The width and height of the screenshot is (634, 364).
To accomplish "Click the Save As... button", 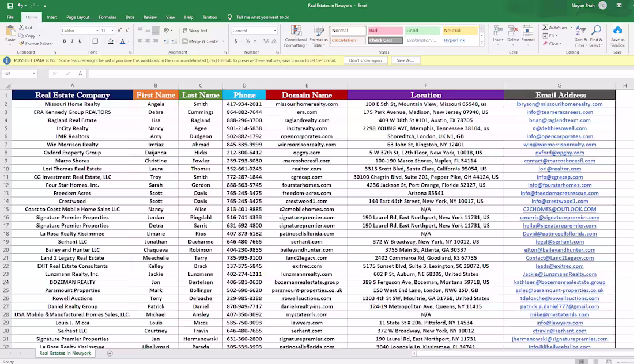I will (405, 60).
